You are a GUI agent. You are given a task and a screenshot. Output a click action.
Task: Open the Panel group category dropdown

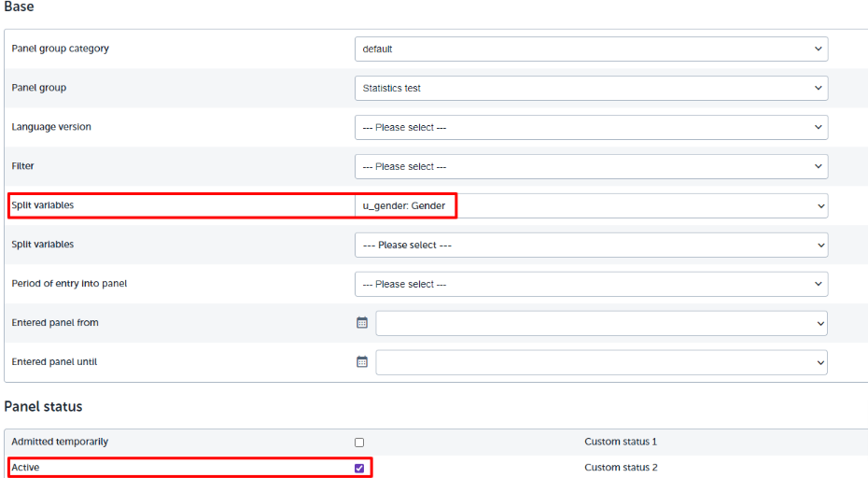[x=591, y=49]
